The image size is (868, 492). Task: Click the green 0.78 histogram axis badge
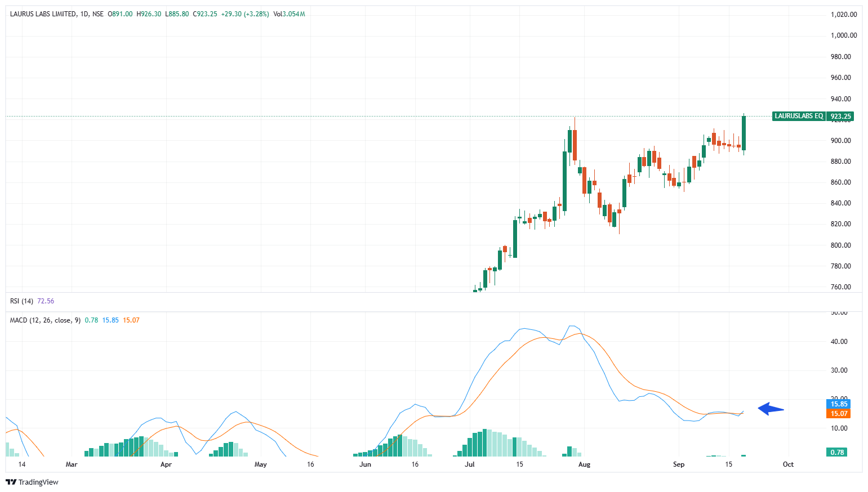[x=838, y=453]
